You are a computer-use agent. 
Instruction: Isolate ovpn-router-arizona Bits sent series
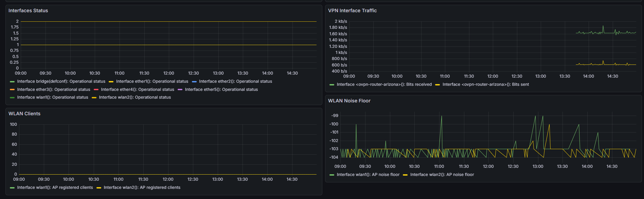(486, 84)
